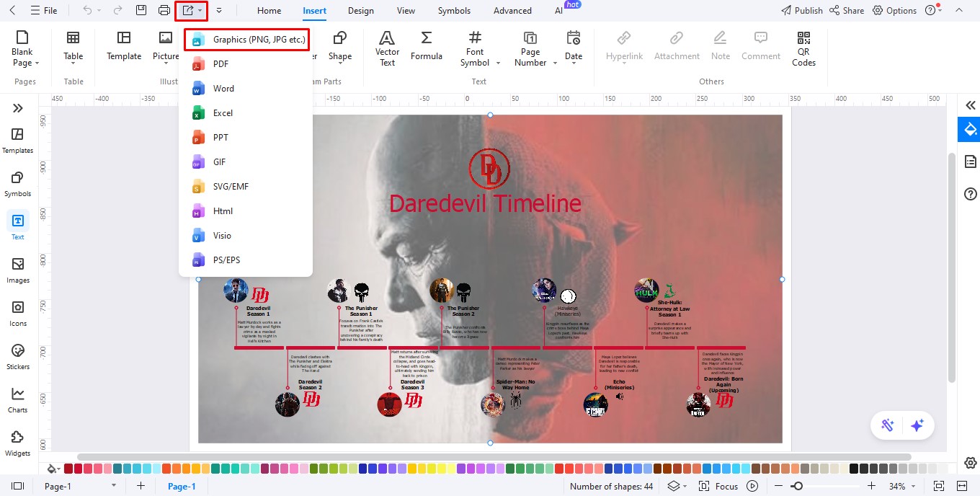Export as SVG/EMF
The image size is (980, 496).
[245, 187]
